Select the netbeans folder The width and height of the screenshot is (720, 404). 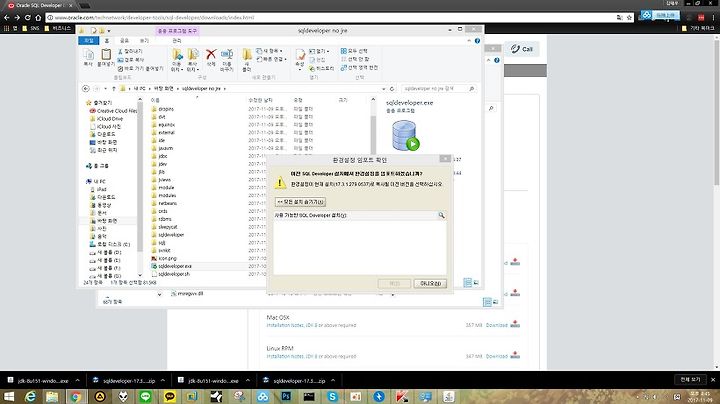[167, 203]
